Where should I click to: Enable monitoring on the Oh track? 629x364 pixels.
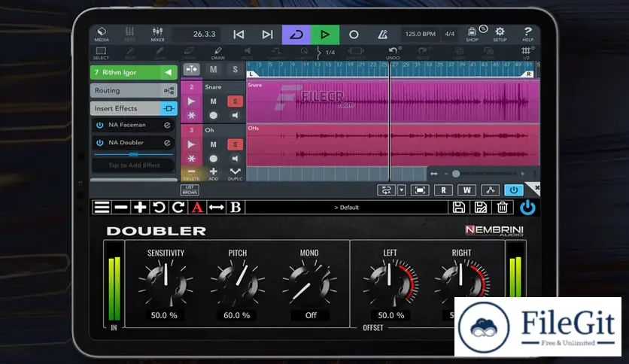[x=235, y=159]
